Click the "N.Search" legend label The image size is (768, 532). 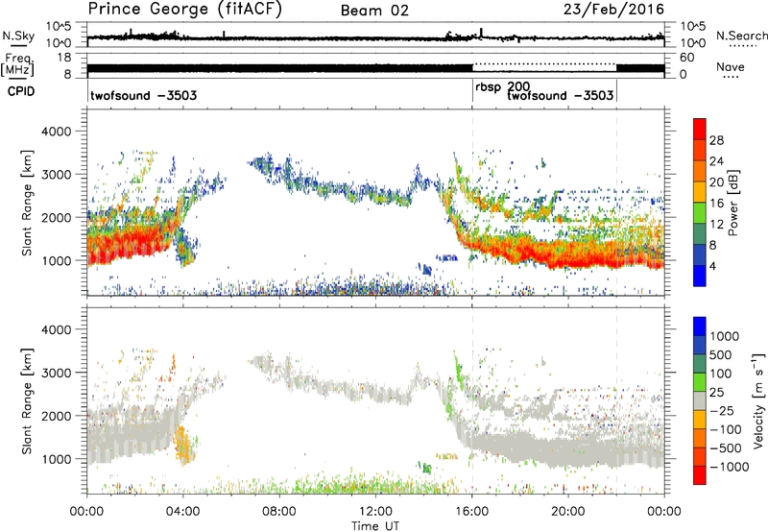click(741, 36)
